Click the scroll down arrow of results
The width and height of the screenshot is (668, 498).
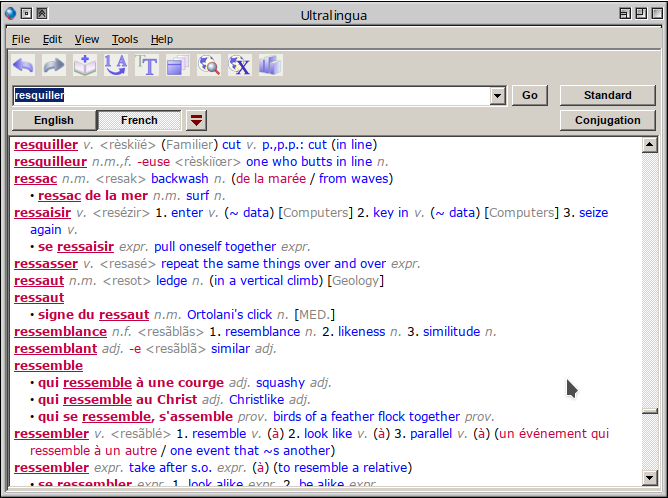coord(649,478)
